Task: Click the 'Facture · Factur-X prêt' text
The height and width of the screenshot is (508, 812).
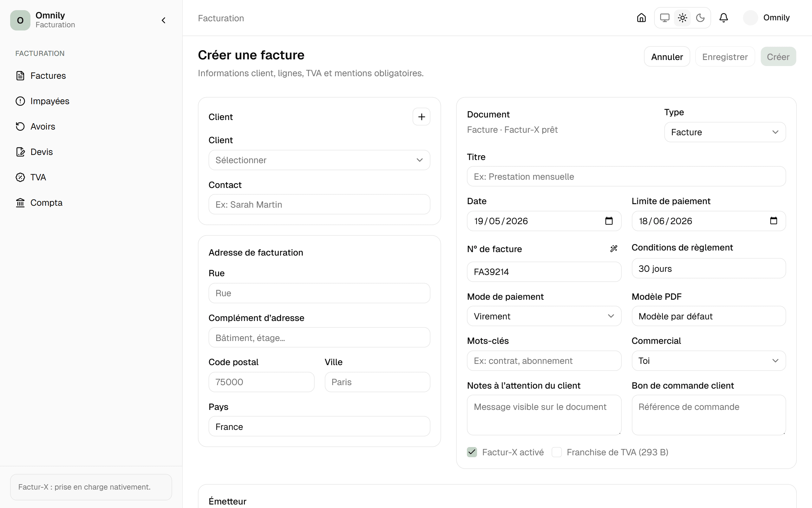Action: (x=512, y=130)
